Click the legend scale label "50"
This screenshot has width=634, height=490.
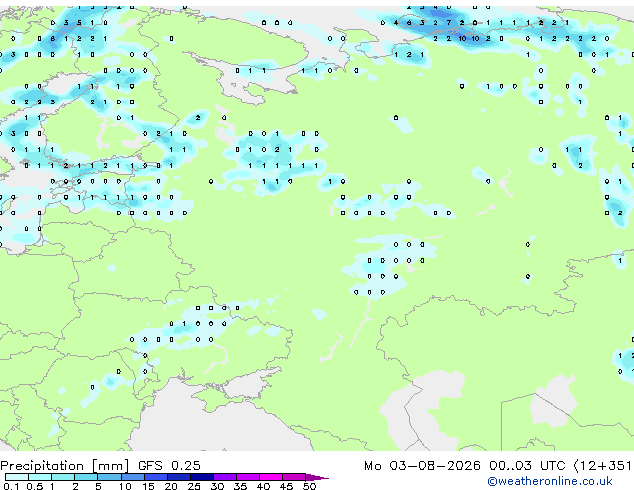click(309, 486)
